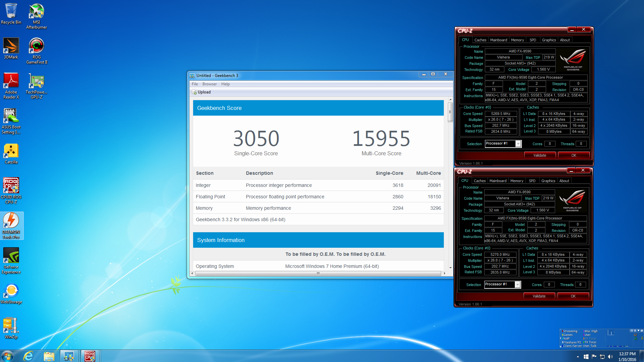Switch to Graphics tab in lower CPU-Z
The width and height of the screenshot is (644, 362).
[548, 181]
